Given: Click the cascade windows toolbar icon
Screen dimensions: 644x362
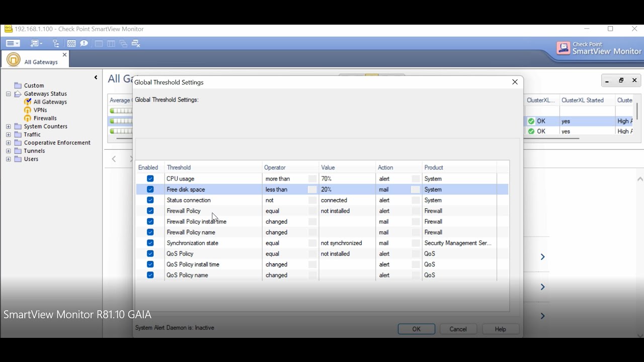Looking at the screenshot, I should (123, 44).
